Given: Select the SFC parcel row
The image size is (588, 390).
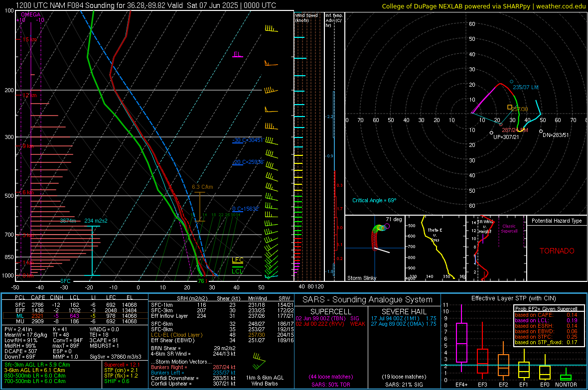Looking at the screenshot, I should pos(75,305).
